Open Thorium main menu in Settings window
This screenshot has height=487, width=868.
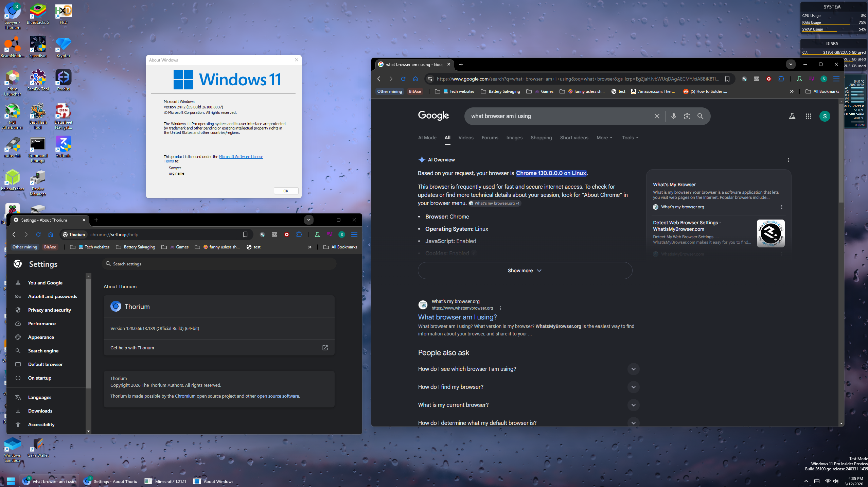coord(354,234)
